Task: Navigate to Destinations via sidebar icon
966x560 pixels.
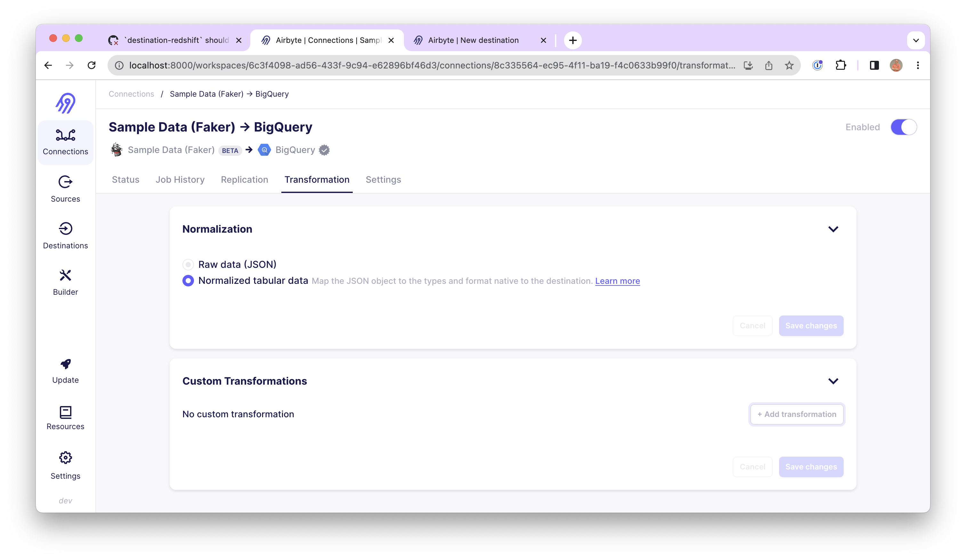Action: (x=65, y=235)
